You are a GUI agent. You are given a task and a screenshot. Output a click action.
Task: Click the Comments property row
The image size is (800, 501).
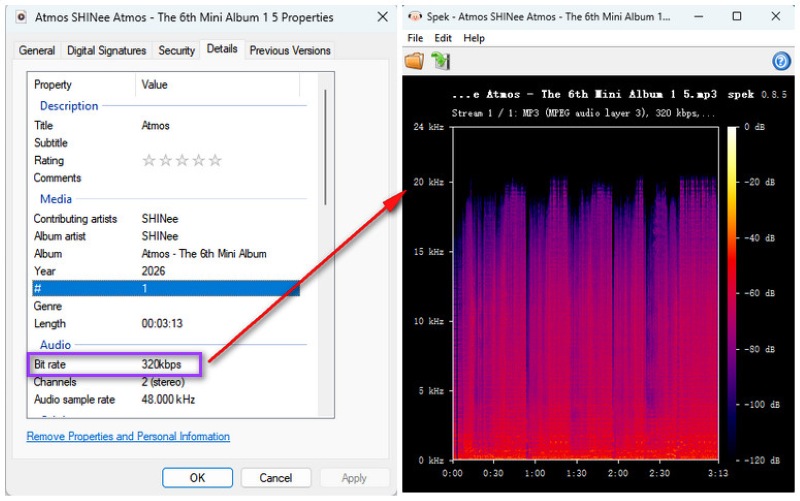[166, 178]
